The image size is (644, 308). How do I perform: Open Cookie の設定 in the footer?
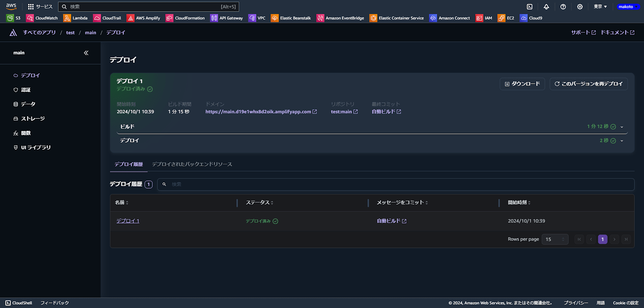626,303
